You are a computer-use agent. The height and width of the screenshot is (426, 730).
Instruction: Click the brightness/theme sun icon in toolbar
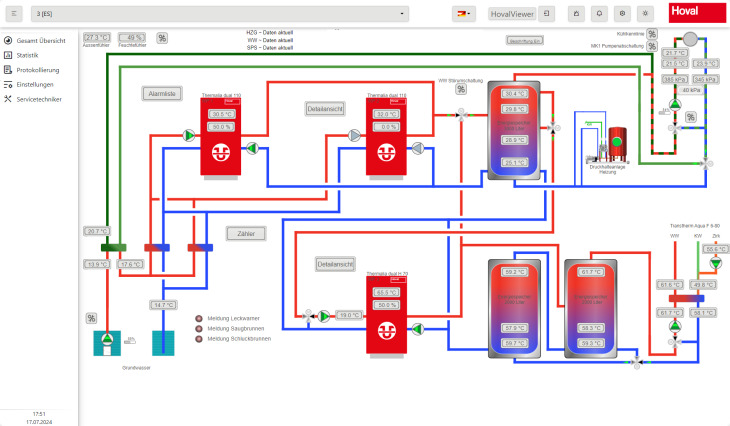(x=644, y=14)
